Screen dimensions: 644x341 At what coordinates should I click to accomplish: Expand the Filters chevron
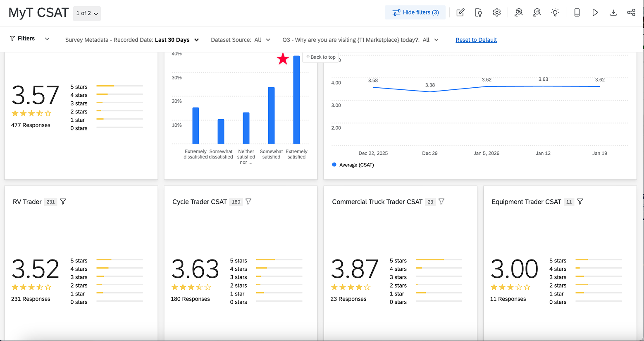[47, 38]
